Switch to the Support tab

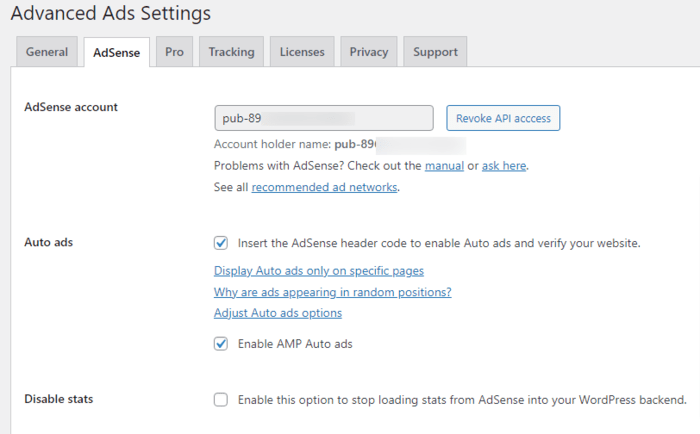point(435,52)
